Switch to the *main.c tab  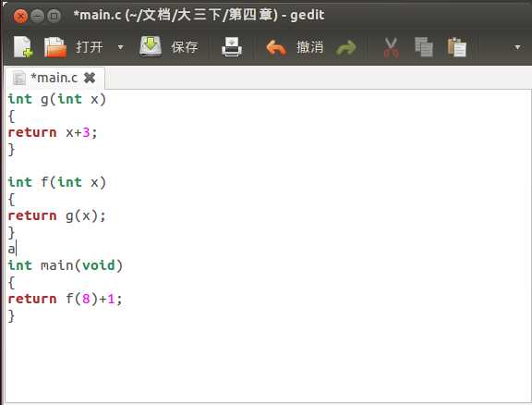54,78
